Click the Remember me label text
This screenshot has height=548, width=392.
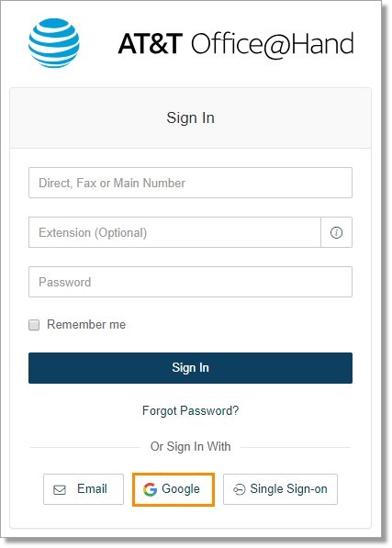click(86, 324)
